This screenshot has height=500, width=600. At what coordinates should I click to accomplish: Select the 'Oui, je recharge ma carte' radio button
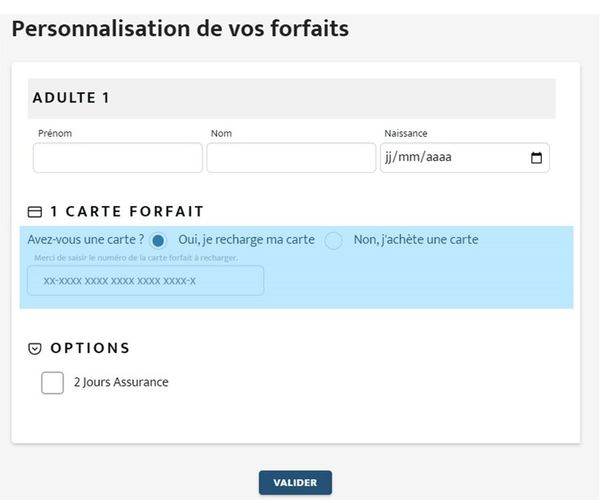click(x=158, y=241)
